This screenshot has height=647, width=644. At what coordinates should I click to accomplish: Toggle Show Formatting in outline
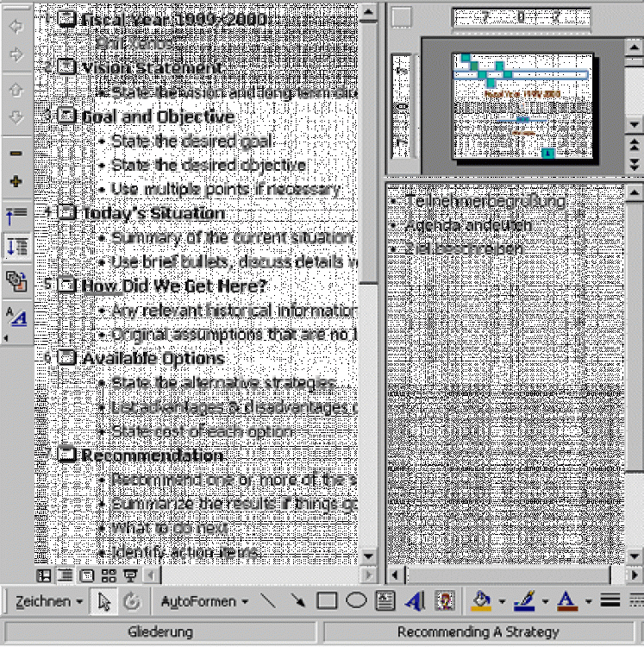point(16,316)
